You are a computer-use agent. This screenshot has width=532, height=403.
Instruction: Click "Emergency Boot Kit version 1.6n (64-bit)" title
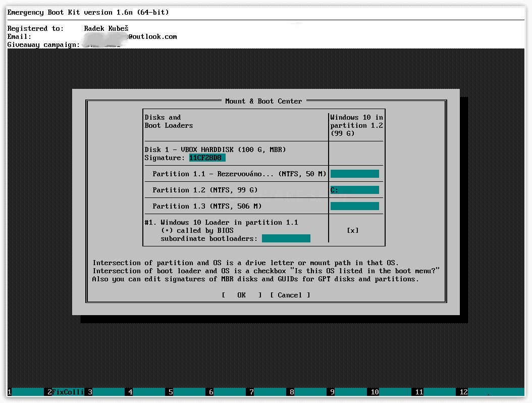(x=88, y=12)
